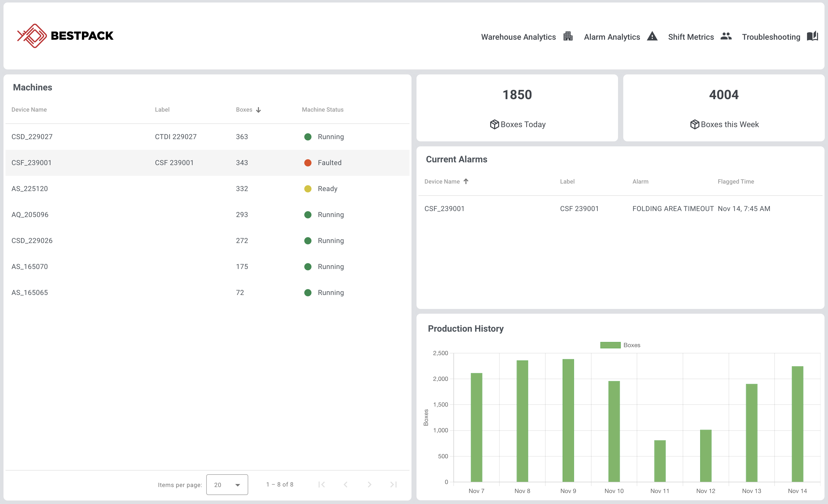Go to the next page of machines
Image resolution: width=828 pixels, height=504 pixels.
tap(369, 485)
